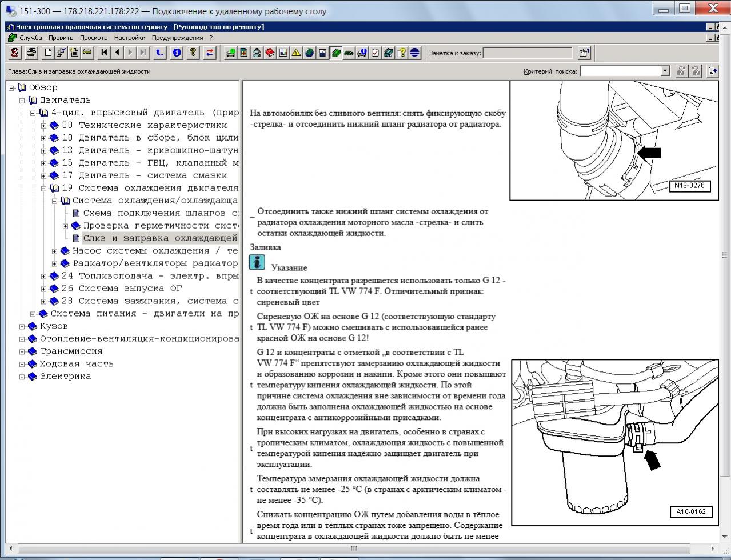731x560 pixels.
Task: Click the note-to-order button icon
Action: coord(584,53)
